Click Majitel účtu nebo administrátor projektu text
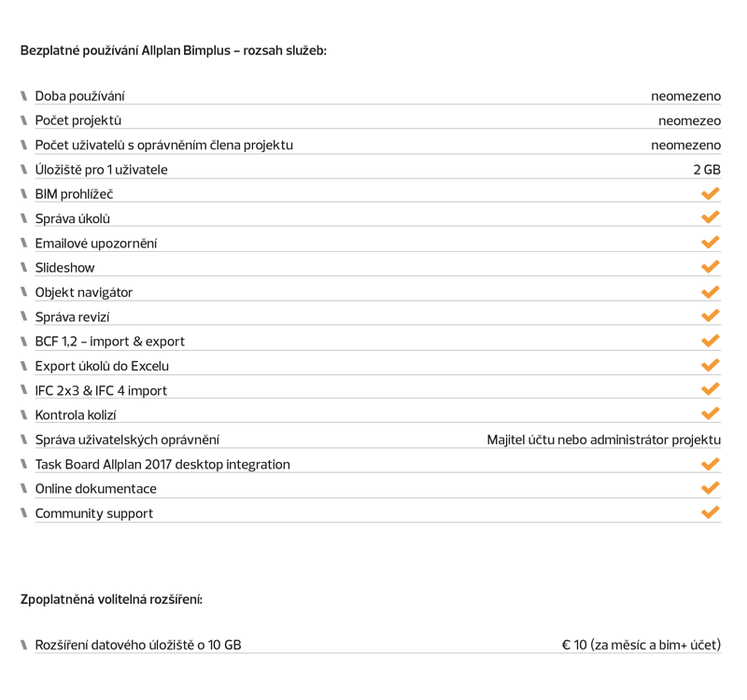 [x=603, y=440]
